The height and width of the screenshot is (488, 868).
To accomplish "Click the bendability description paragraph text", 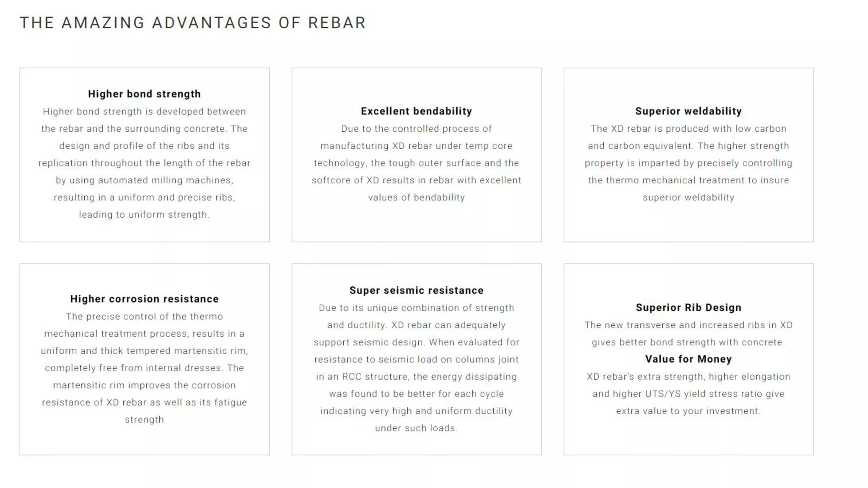I will [417, 163].
